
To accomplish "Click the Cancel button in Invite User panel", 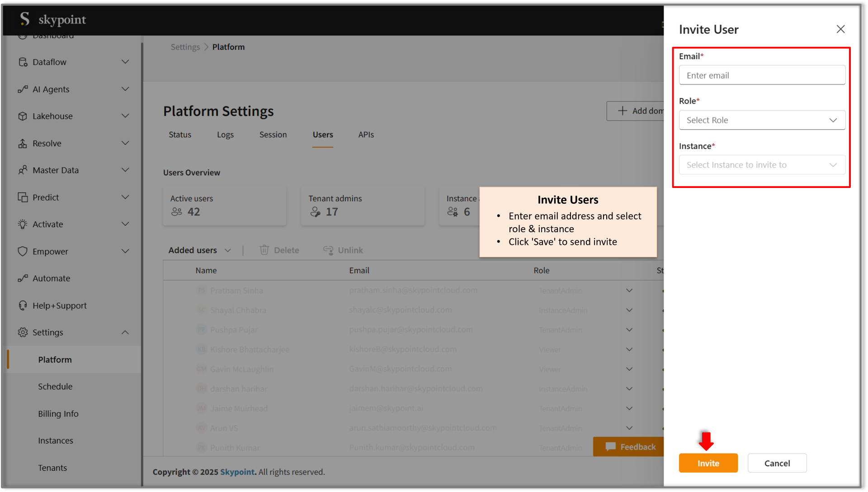I will pos(777,463).
